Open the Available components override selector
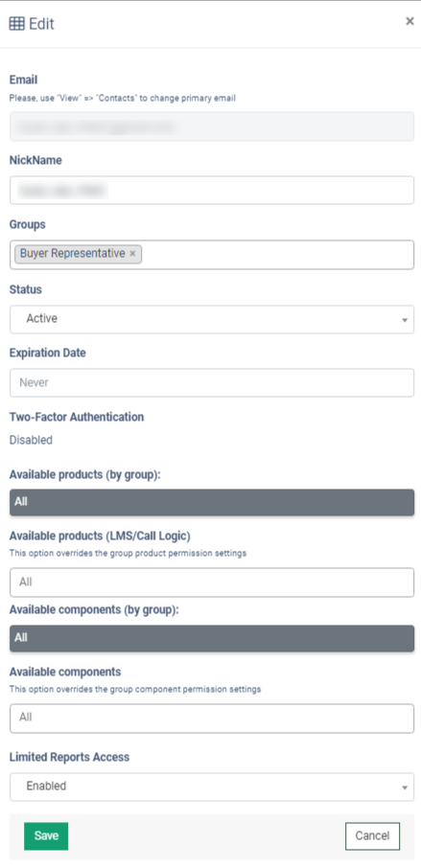This screenshot has height=868, width=421. [212, 718]
